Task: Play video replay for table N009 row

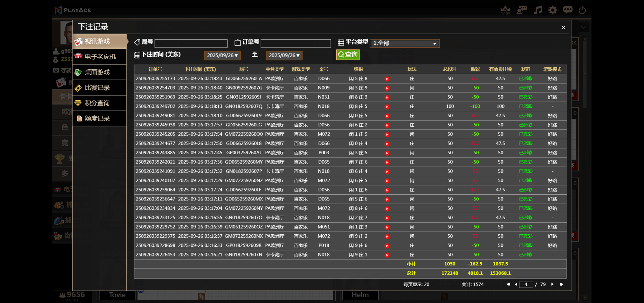Action: point(387,88)
